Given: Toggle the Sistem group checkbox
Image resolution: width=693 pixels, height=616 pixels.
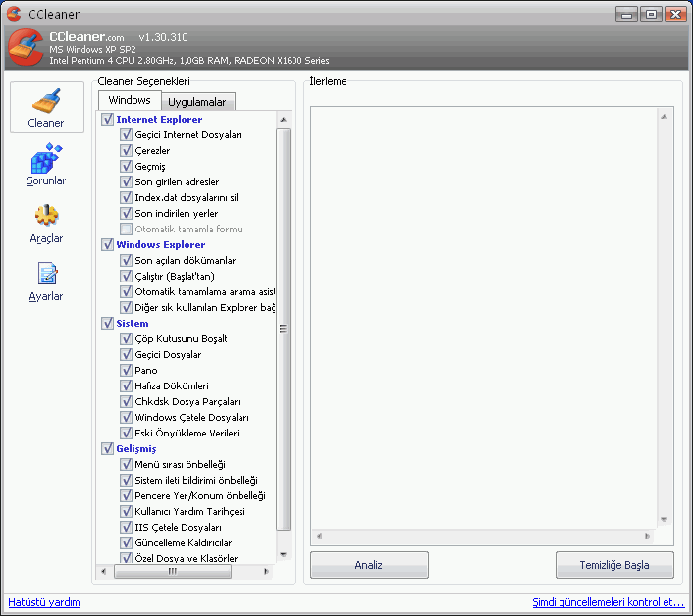Looking at the screenshot, I should pyautogui.click(x=107, y=324).
